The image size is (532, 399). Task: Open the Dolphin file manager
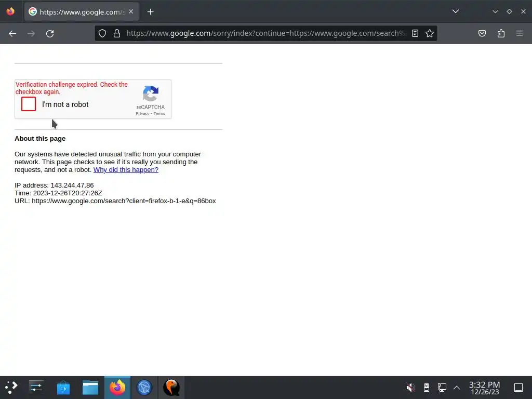click(90, 388)
